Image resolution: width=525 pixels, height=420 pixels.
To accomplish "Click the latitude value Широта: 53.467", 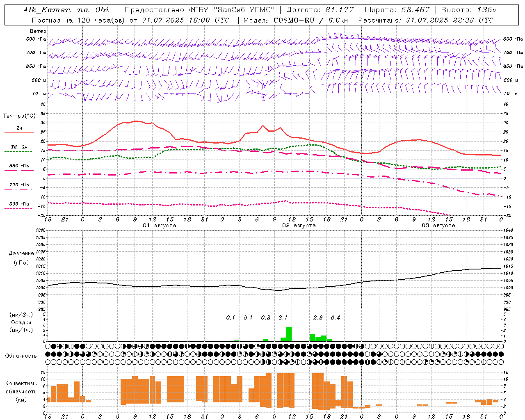I will (x=397, y=10).
